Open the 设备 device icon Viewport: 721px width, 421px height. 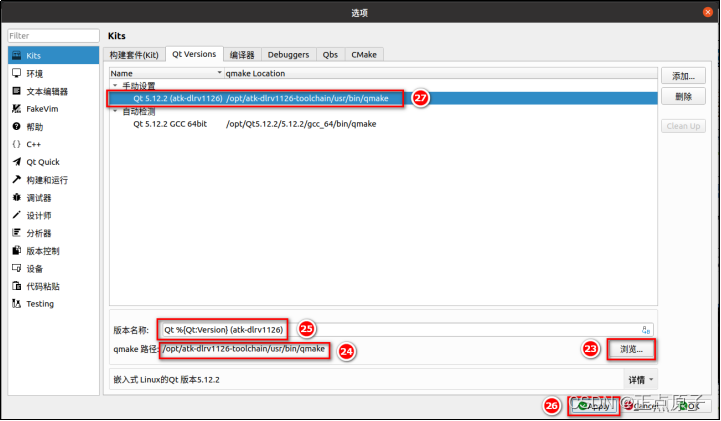(17, 268)
